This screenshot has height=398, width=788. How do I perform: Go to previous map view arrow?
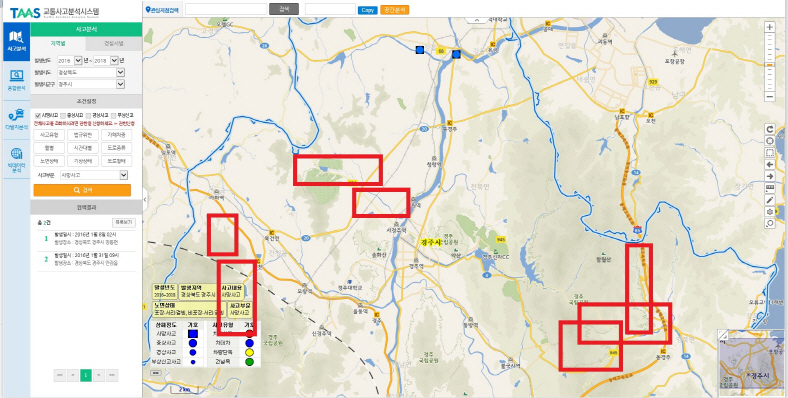click(769, 164)
